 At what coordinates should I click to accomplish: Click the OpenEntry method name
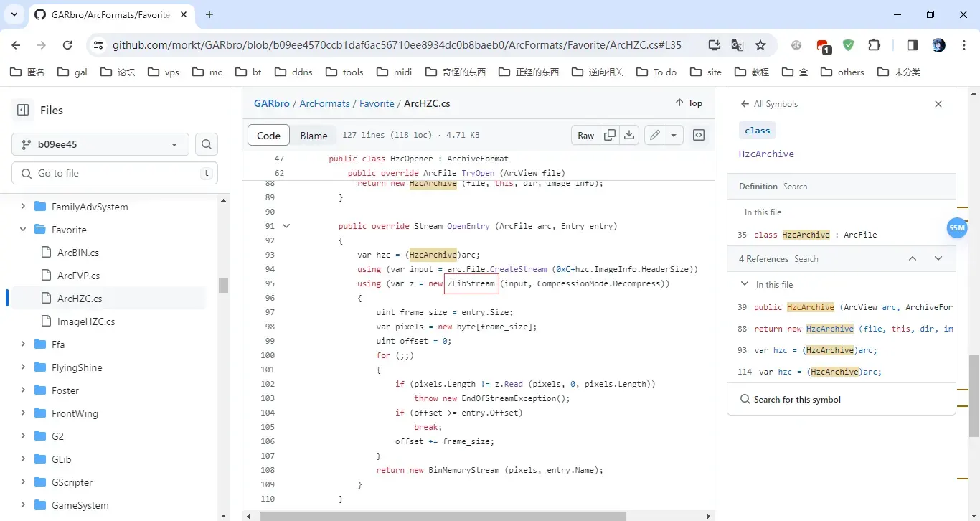tap(468, 226)
